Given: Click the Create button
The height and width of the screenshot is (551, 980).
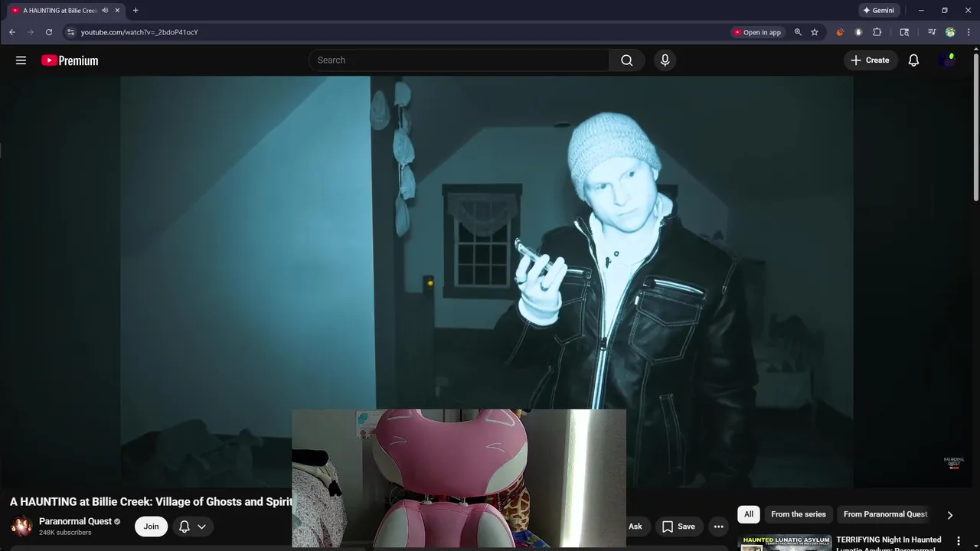Looking at the screenshot, I should [x=870, y=60].
